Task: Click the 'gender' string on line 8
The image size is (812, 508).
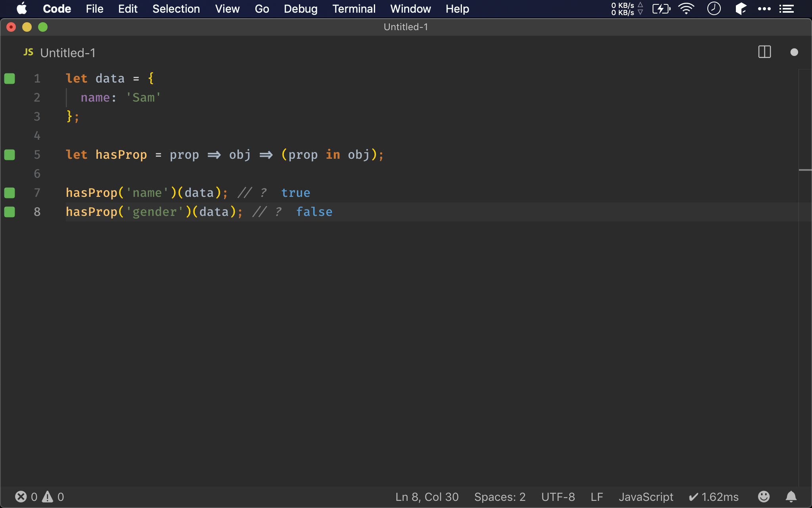Action: (x=155, y=212)
